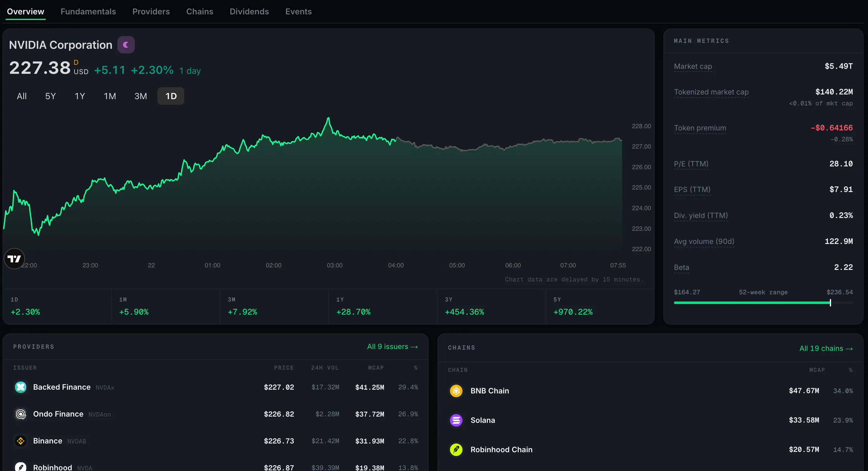Click the Avg volume (90d) label
The width and height of the screenshot is (868, 471).
click(x=704, y=241)
